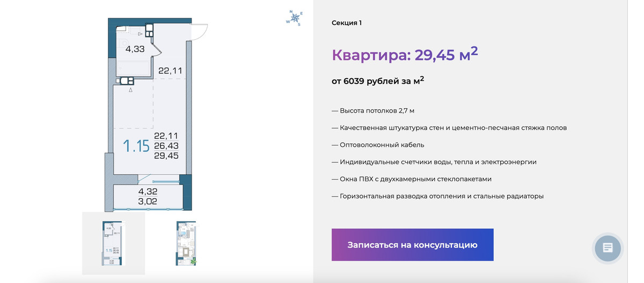Click bathroom area '4,33' on plan
This screenshot has width=644, height=283.
[x=135, y=49]
